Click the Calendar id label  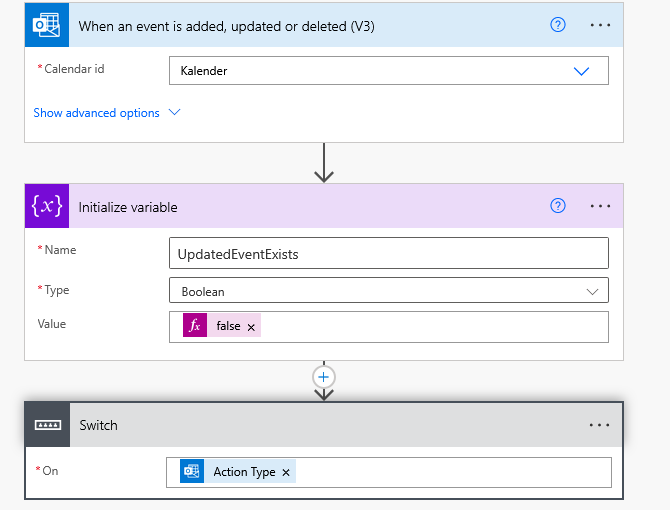click(x=74, y=69)
